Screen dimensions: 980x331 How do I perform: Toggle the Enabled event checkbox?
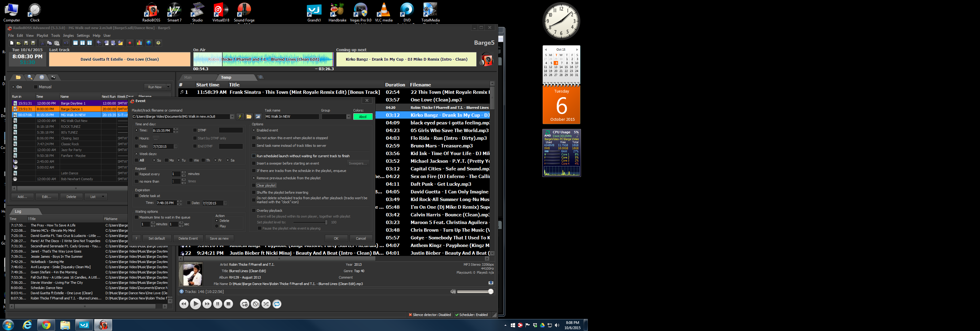click(x=254, y=130)
